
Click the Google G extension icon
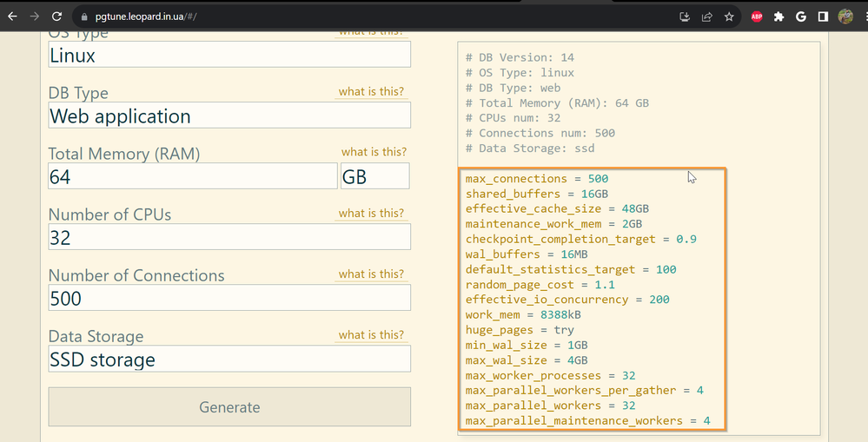click(800, 16)
